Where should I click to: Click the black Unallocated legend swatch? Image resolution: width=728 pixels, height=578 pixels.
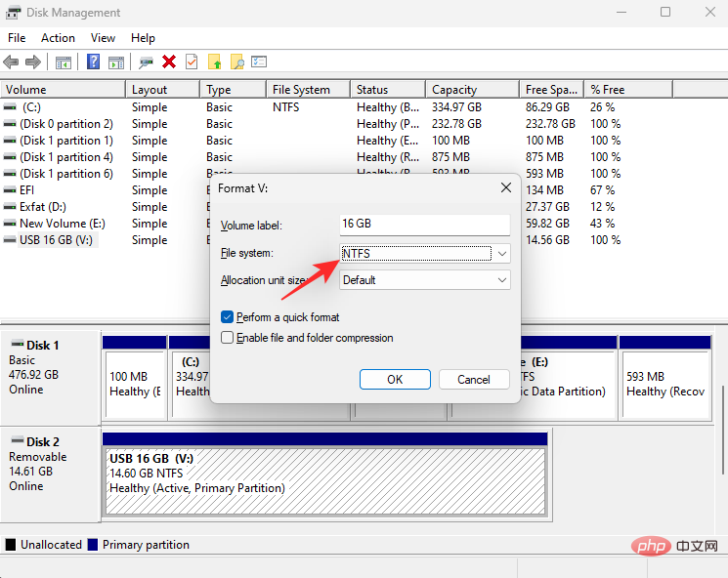pos(10,545)
